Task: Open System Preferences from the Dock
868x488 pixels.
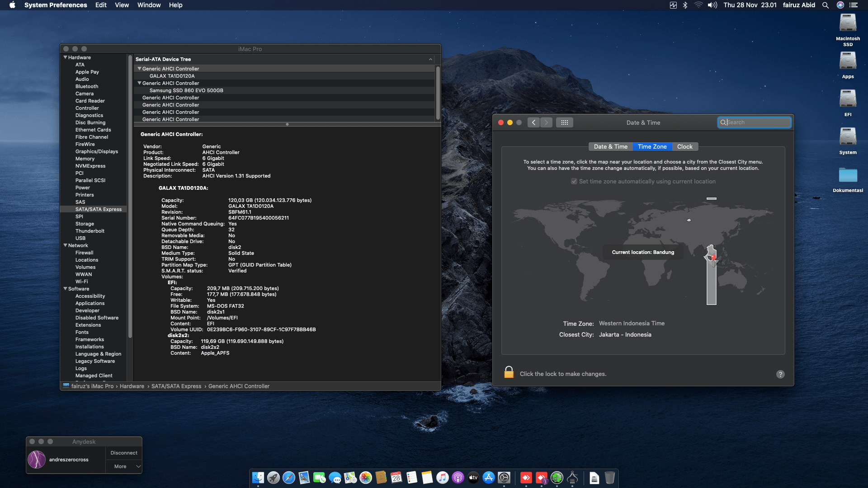Action: 503,478
